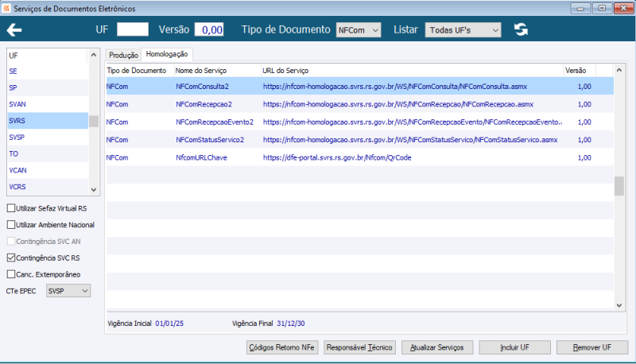Screen dimensions: 636x364
Task: Switch to the Produção tab
Action: 123,55
